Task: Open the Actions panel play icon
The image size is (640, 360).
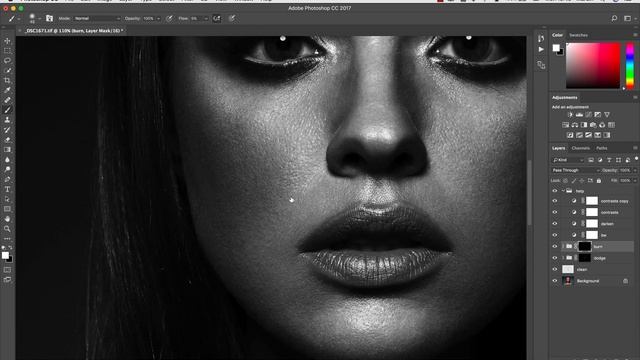Action: [x=541, y=49]
